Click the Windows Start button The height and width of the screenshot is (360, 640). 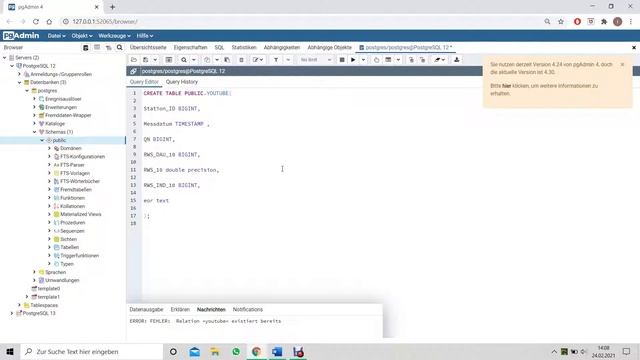pos(10,352)
